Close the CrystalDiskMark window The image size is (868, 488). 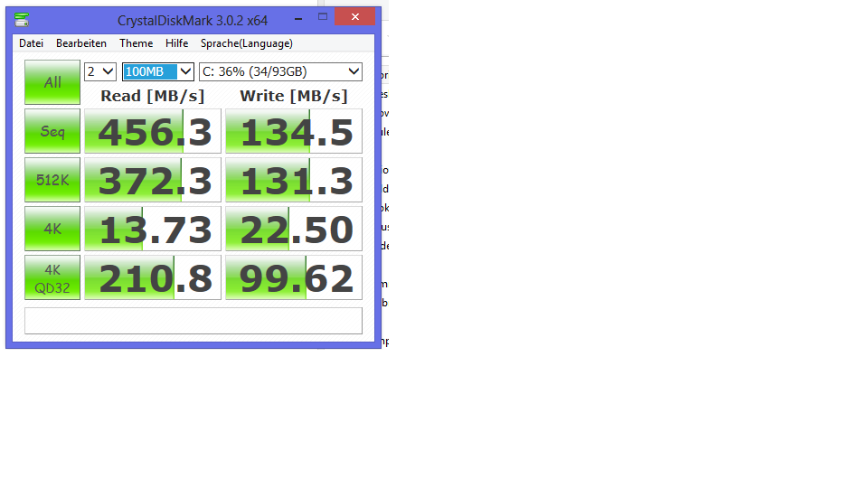click(354, 17)
